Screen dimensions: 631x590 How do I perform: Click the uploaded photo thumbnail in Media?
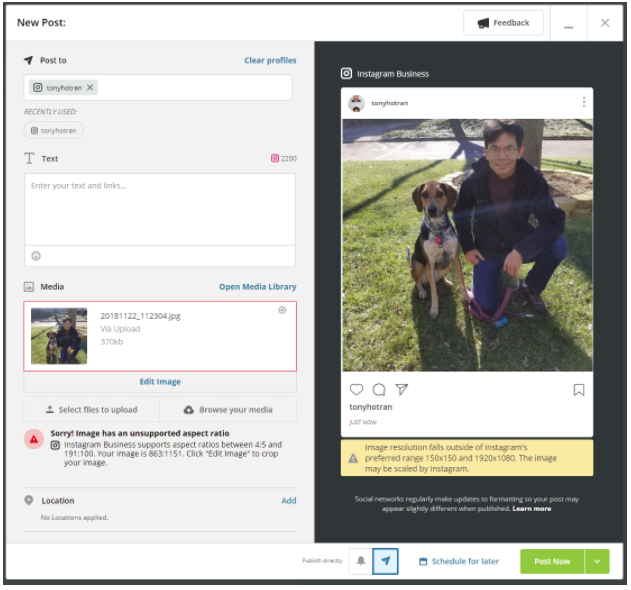coord(59,335)
